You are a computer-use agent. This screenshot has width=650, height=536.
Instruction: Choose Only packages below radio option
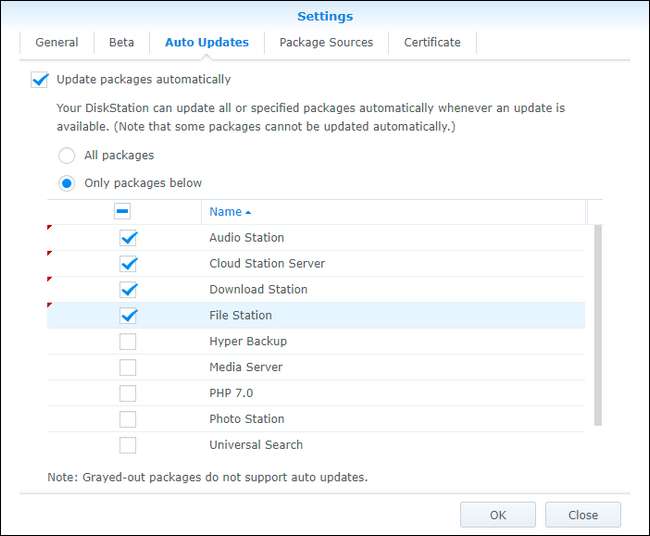(67, 184)
